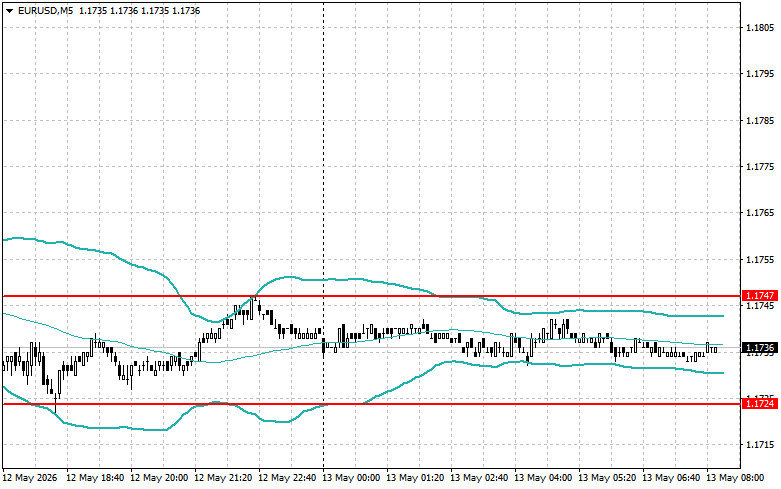Click the 13 May 00:00 time label
781x489 pixels.
pos(351,478)
